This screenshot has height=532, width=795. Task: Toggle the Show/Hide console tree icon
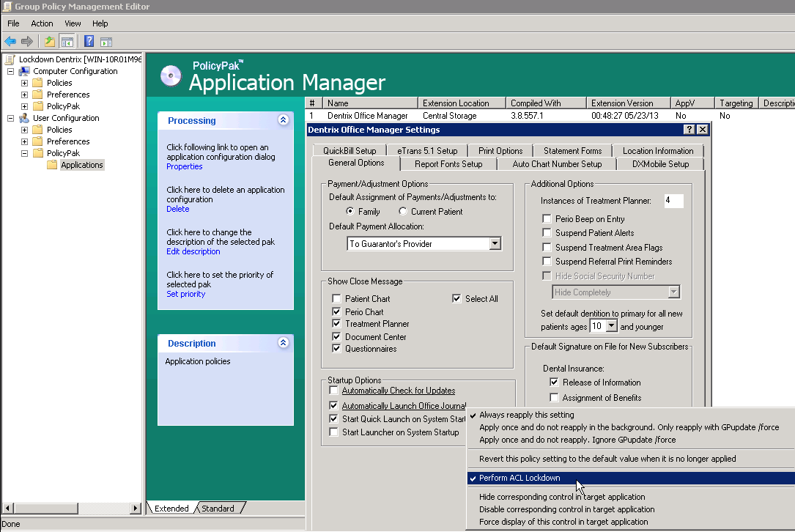click(x=67, y=42)
